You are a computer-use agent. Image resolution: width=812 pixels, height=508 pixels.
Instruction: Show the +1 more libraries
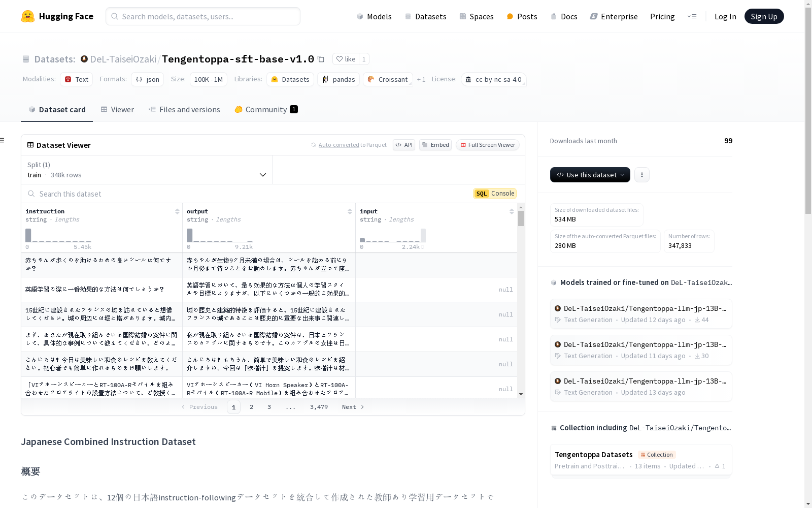pyautogui.click(x=421, y=79)
